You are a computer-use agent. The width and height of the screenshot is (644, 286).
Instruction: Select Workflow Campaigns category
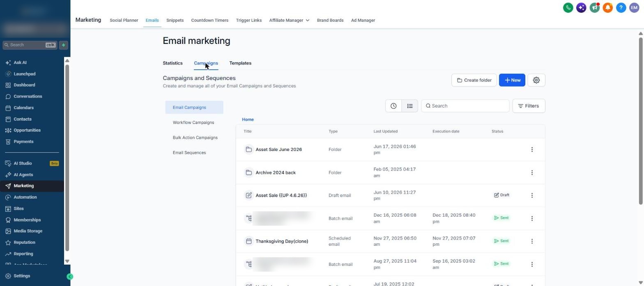click(x=194, y=123)
